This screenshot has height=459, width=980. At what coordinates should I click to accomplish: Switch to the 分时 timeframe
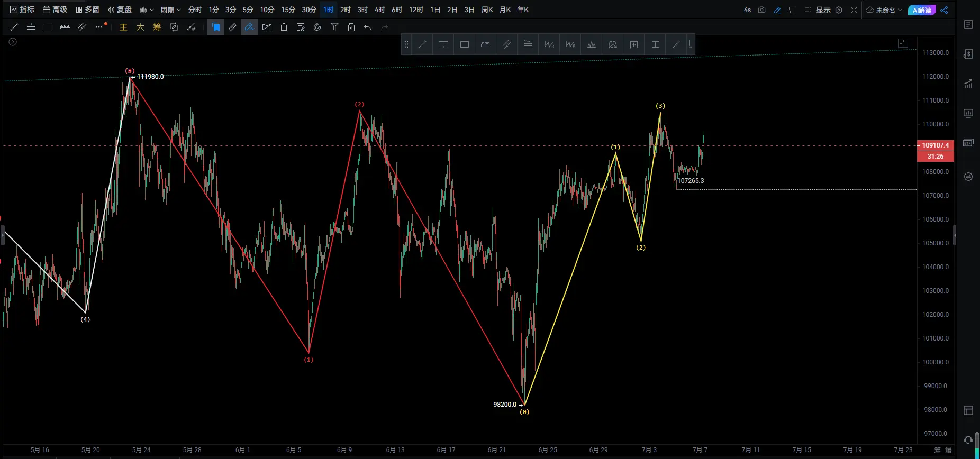tap(195, 10)
